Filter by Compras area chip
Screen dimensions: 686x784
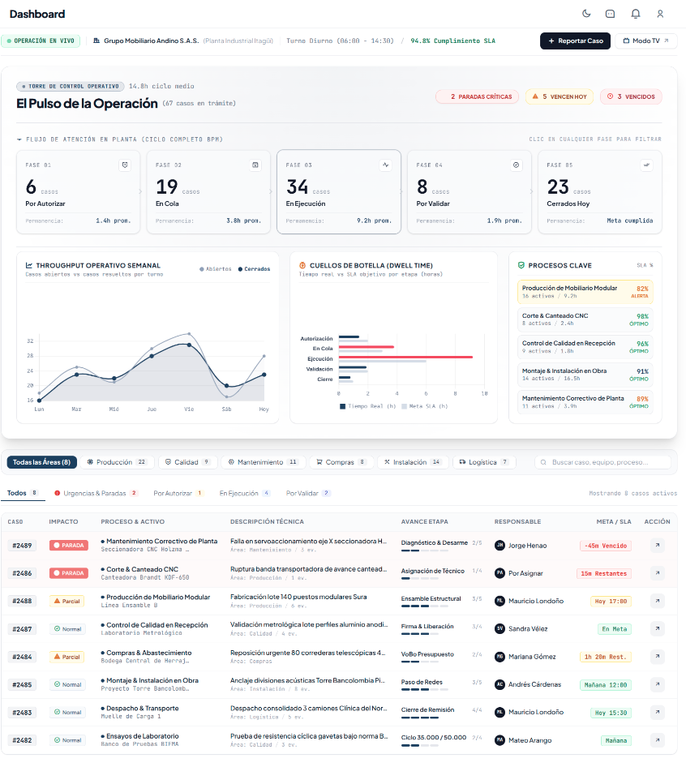341,462
